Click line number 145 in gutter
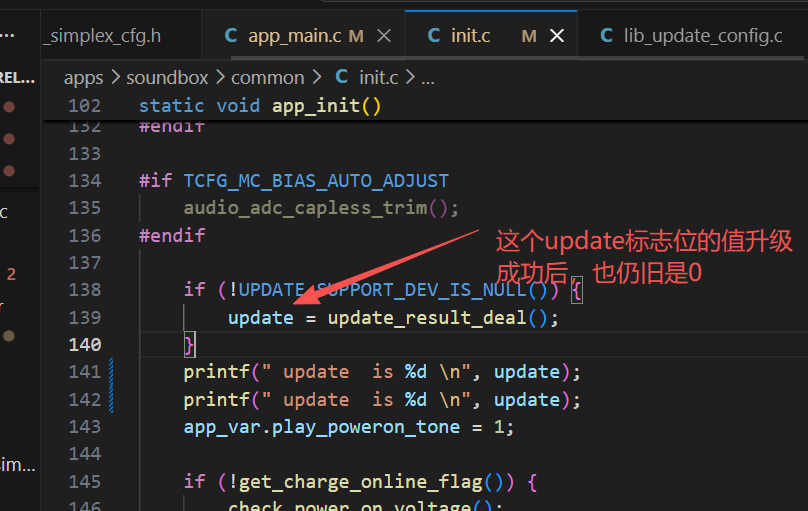This screenshot has width=808, height=511. (x=85, y=482)
